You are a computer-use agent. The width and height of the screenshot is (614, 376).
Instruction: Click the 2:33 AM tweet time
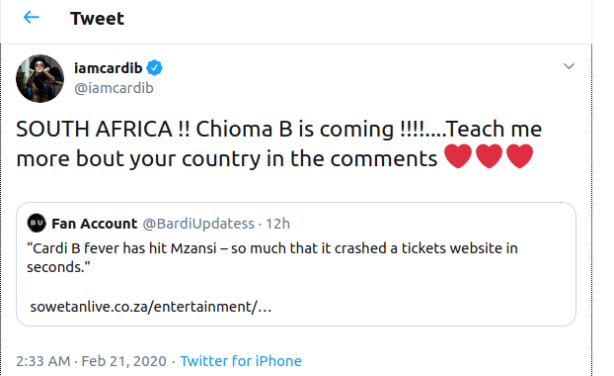coord(43,361)
